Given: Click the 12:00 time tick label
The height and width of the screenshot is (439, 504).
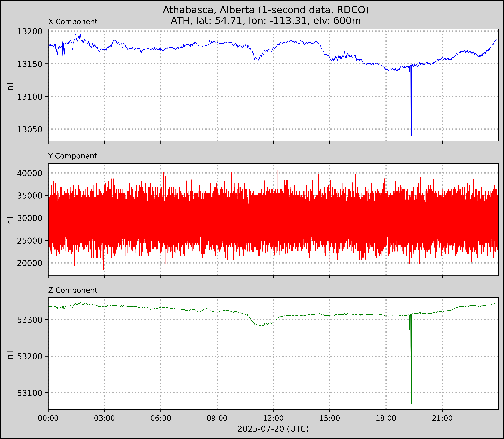Looking at the screenshot, I should coord(273,418).
